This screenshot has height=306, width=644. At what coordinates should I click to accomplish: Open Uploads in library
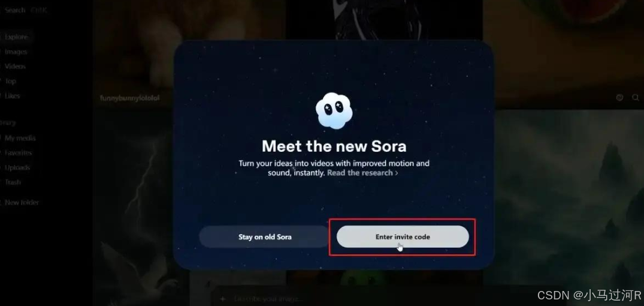point(17,168)
